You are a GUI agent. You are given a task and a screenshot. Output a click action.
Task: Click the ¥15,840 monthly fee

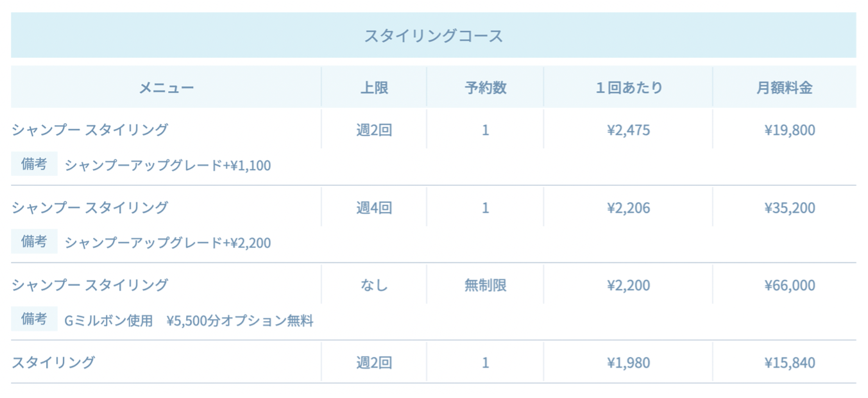[789, 363]
